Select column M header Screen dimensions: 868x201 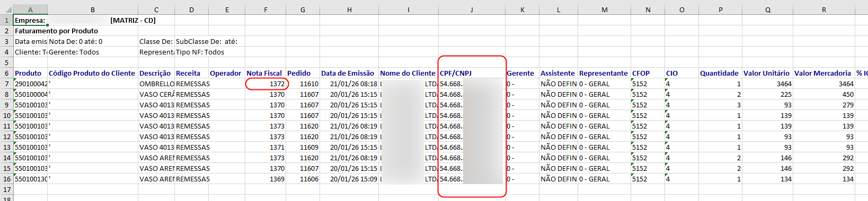pos(604,10)
